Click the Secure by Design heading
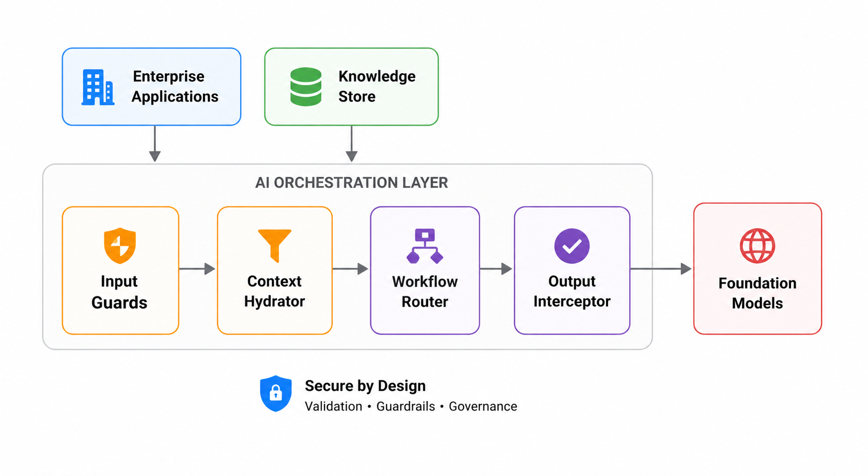The width and height of the screenshot is (868, 476). click(x=366, y=386)
